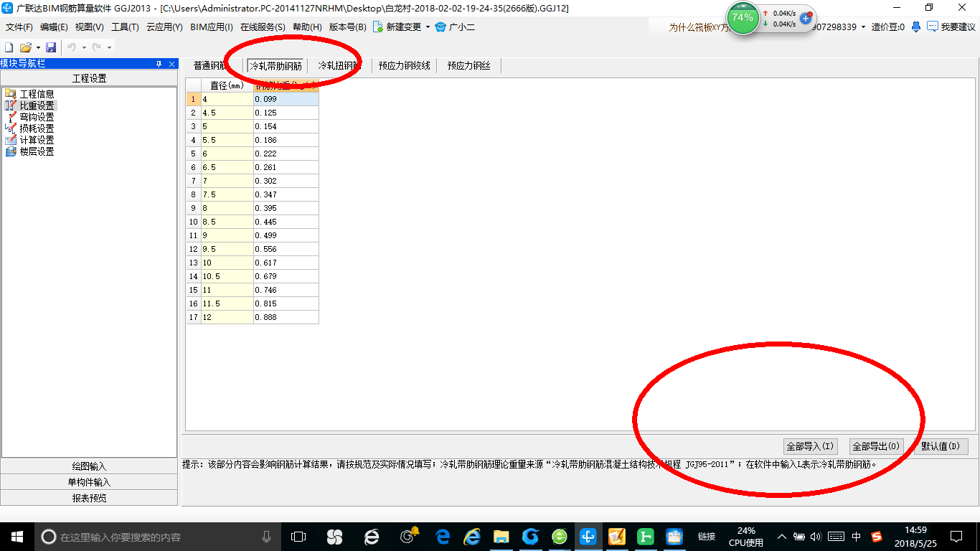Click the Redo arrow icon
The width and height of the screenshot is (980, 551).
[96, 47]
